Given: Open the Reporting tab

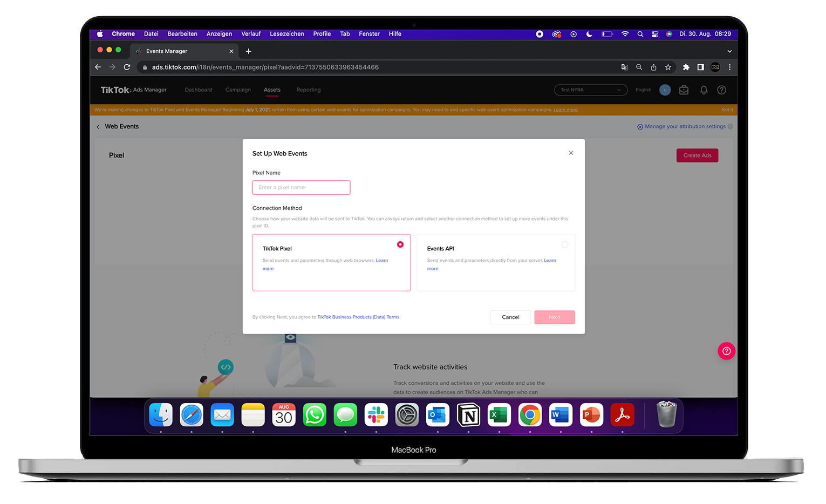Looking at the screenshot, I should [x=309, y=90].
